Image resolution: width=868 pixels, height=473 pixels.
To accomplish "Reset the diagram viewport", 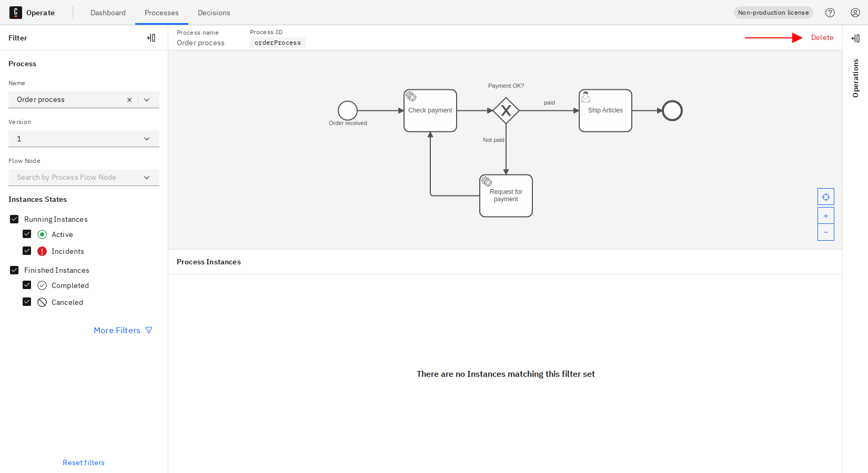I will pyautogui.click(x=826, y=197).
